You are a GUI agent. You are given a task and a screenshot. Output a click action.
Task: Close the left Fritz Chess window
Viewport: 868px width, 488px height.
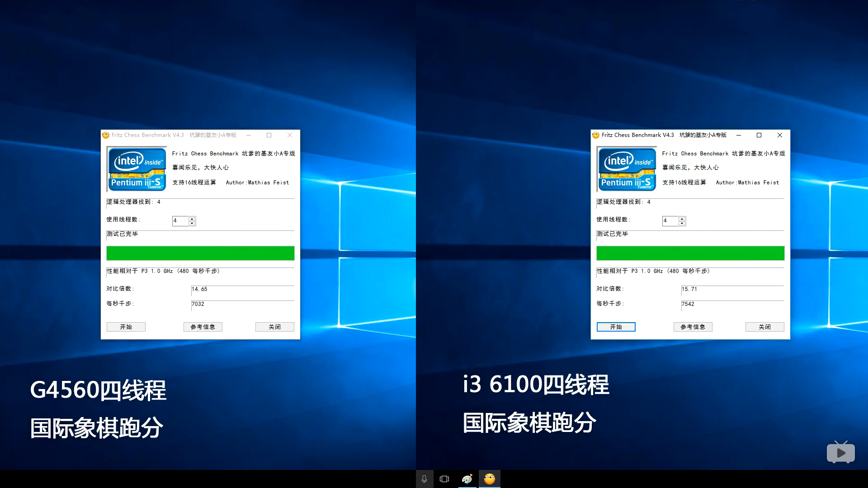[290, 135]
